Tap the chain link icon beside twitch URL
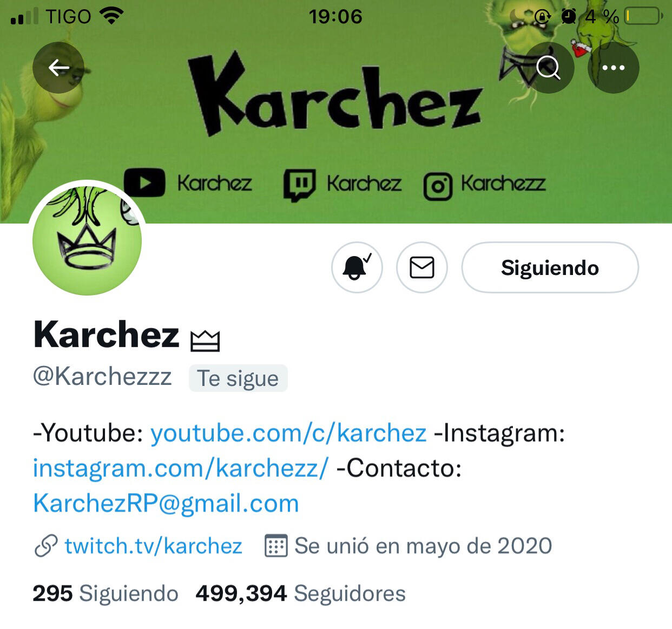Image resolution: width=672 pixels, height=629 pixels. [x=46, y=546]
